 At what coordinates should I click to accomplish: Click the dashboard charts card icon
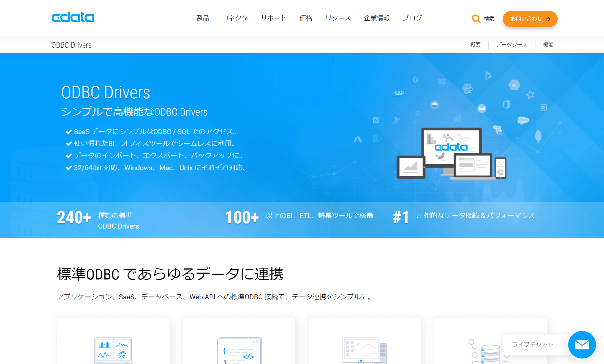[113, 350]
